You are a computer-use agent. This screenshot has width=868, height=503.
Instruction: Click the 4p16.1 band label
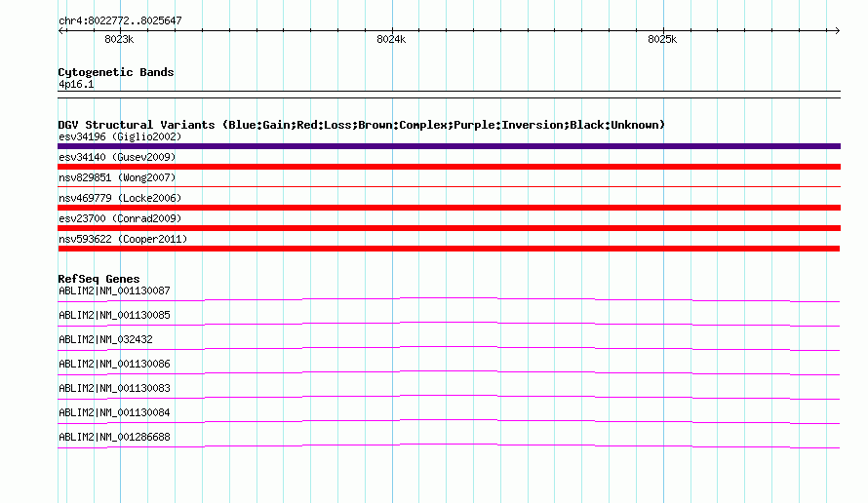click(76, 84)
